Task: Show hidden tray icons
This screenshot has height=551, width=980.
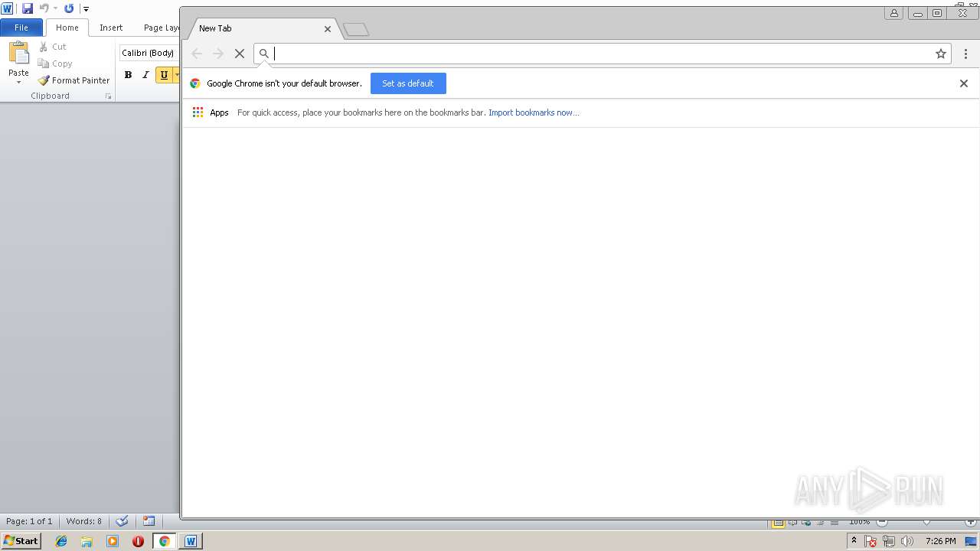Action: (x=854, y=541)
